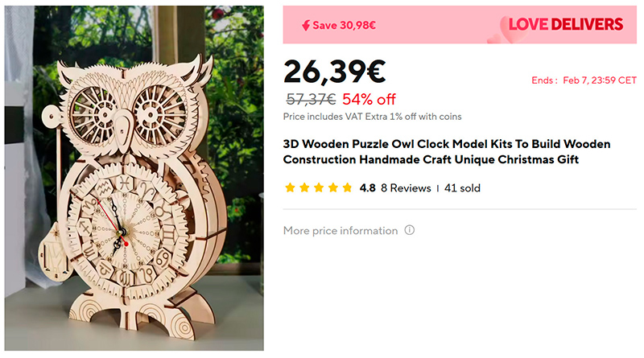Click the 41 sold count

[x=462, y=188]
